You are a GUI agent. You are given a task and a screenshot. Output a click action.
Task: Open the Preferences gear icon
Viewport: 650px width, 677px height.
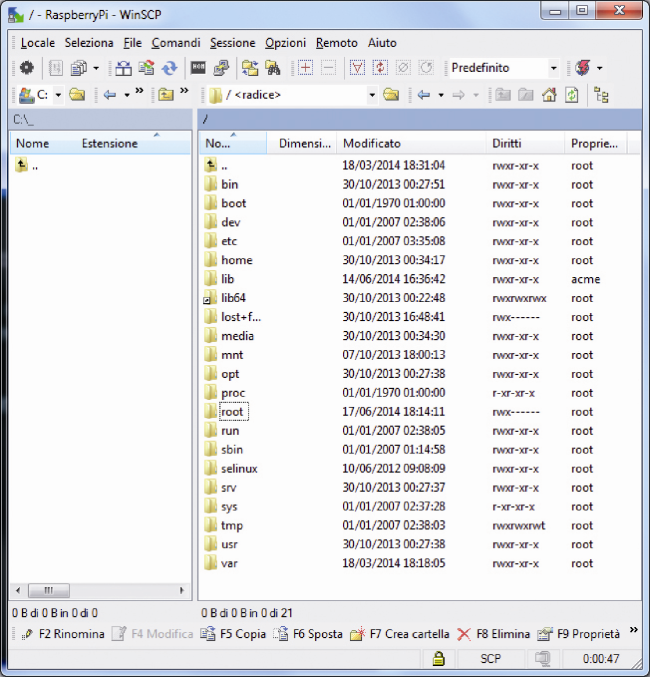tap(27, 68)
